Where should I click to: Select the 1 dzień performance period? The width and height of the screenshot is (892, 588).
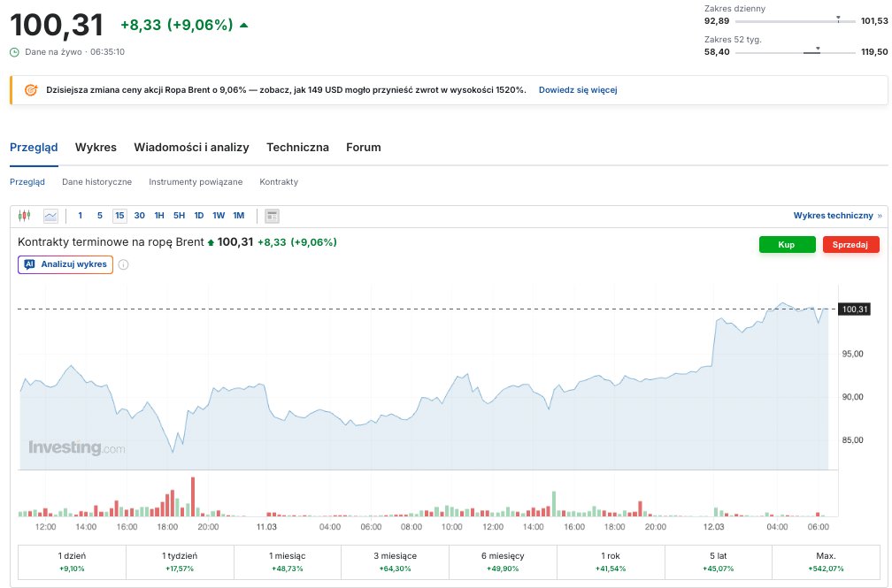pos(72,561)
